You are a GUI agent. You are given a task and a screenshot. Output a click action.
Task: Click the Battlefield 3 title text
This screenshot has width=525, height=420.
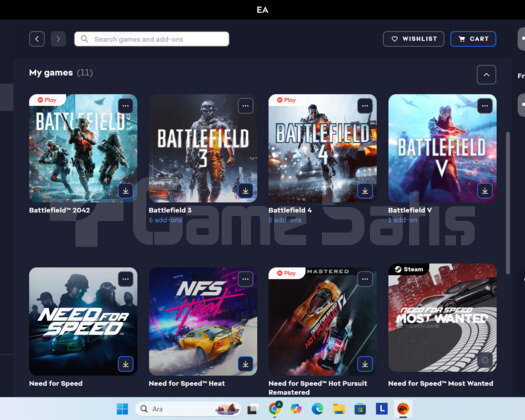click(x=170, y=210)
